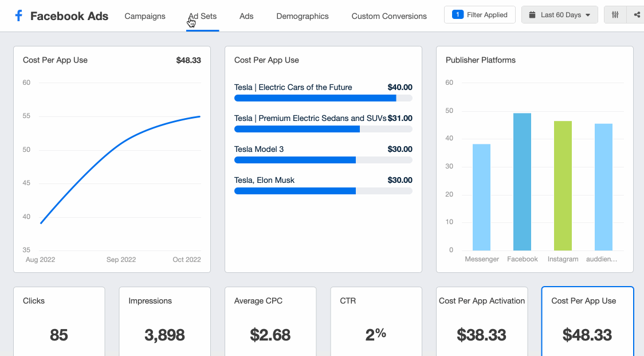Viewport: 644px width, 356px height.
Task: Click the Facebook logo icon
Action: [x=18, y=16]
